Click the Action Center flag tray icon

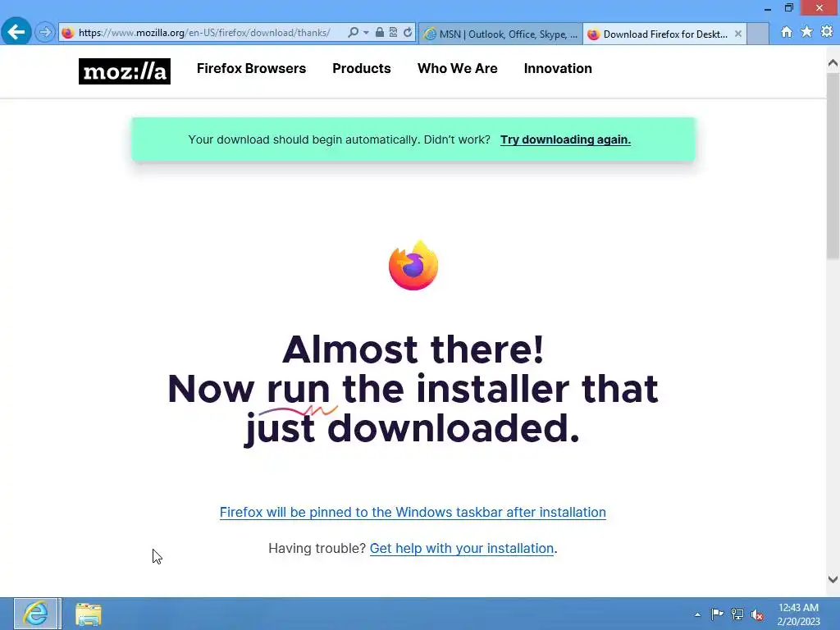(x=717, y=614)
